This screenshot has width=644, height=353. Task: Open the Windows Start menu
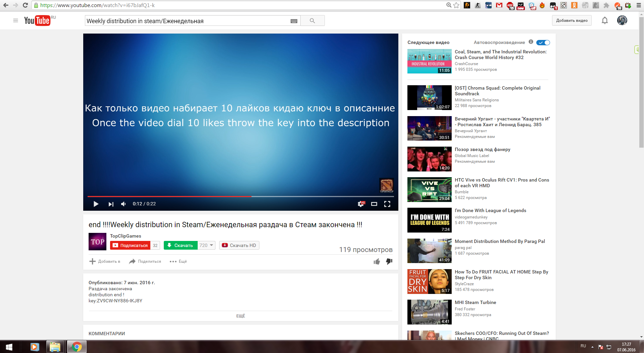pyautogui.click(x=9, y=347)
